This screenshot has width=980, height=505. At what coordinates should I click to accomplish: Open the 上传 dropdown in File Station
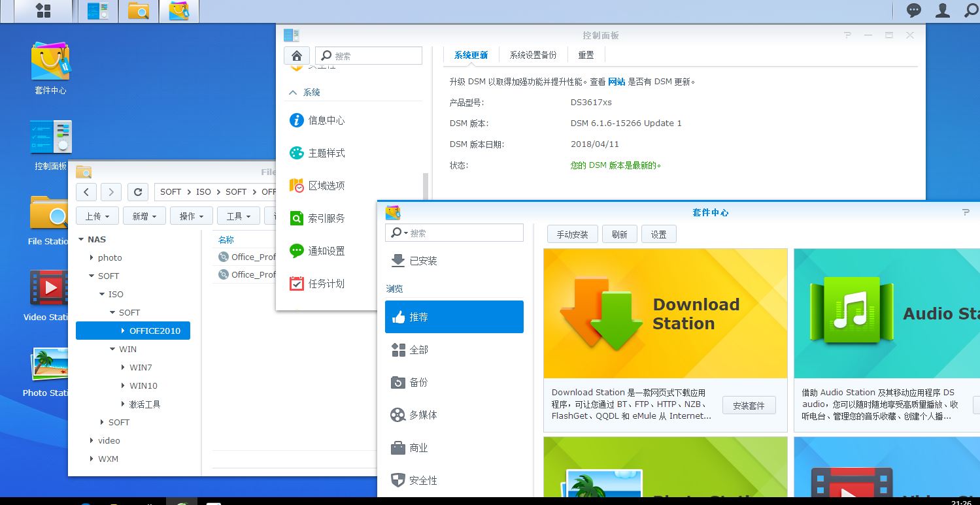click(x=97, y=215)
